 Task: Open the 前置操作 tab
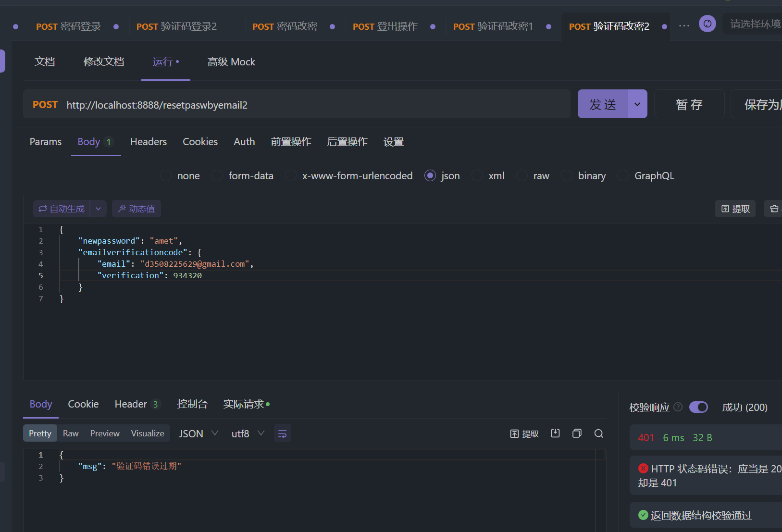[x=291, y=142]
